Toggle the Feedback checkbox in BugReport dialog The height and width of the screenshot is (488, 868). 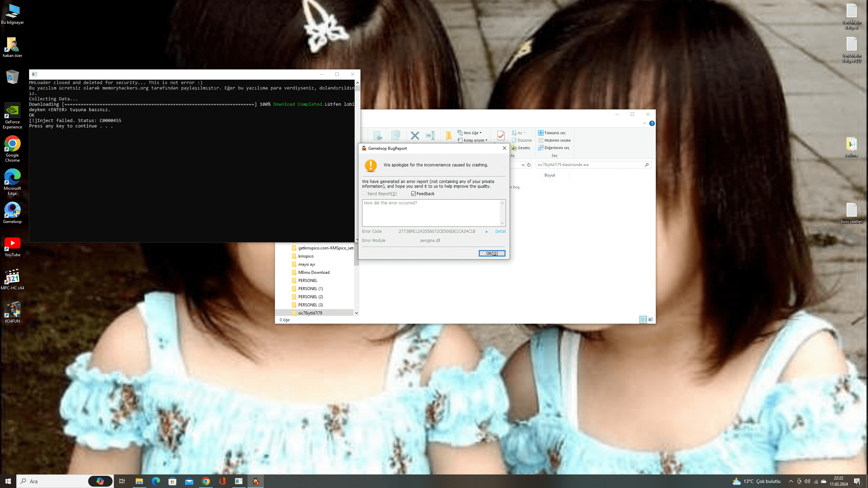[413, 194]
